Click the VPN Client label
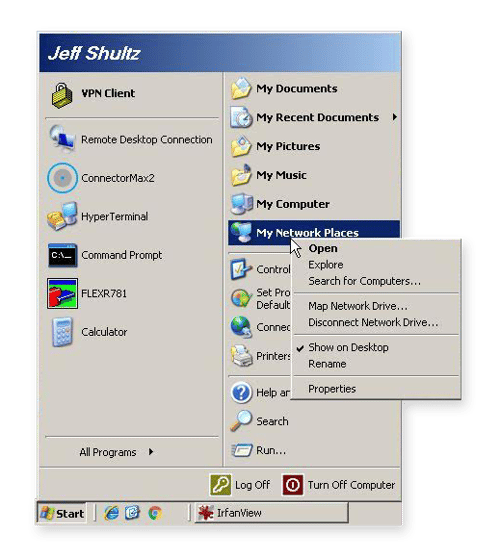The width and height of the screenshot is (500, 558). point(108,93)
